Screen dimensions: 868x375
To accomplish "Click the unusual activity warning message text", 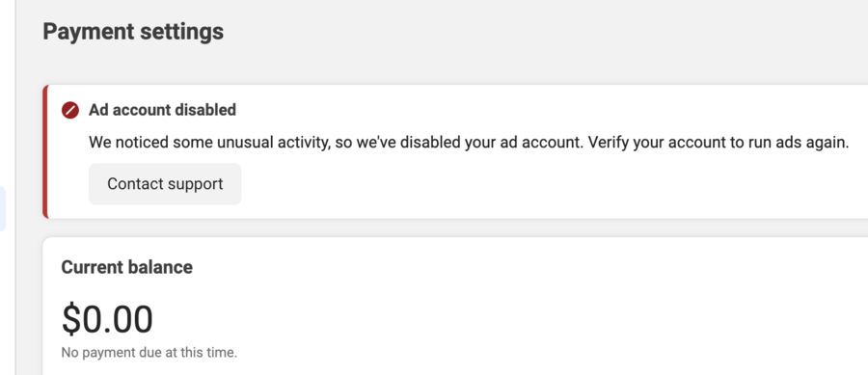I will [336, 143].
